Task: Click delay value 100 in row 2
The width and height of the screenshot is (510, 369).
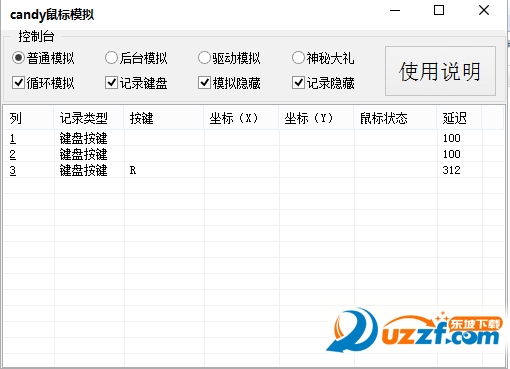Action: [452, 154]
